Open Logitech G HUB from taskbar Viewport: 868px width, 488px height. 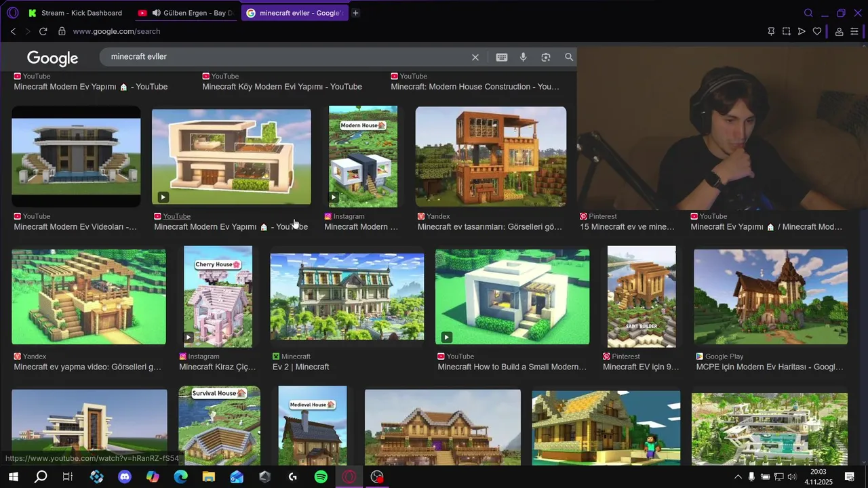(x=293, y=477)
